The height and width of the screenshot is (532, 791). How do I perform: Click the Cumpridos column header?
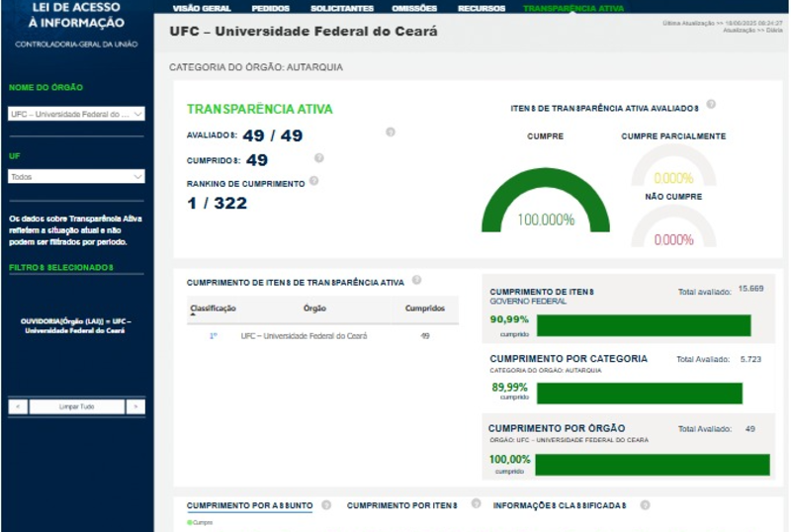[425, 309]
